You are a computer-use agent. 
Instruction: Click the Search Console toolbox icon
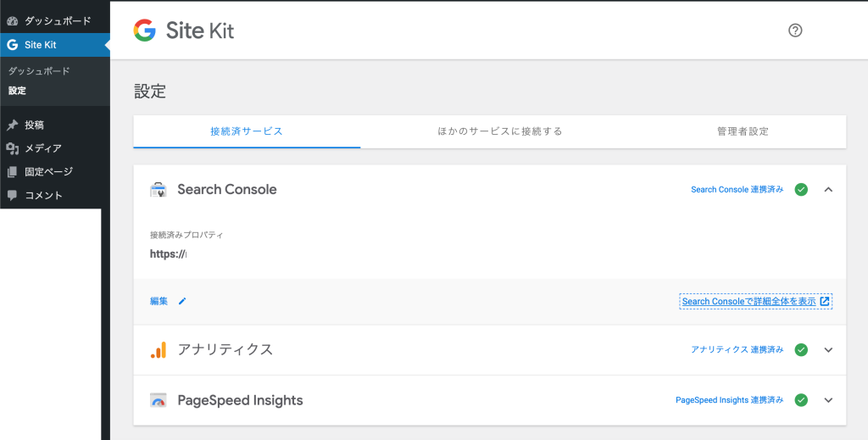159,190
